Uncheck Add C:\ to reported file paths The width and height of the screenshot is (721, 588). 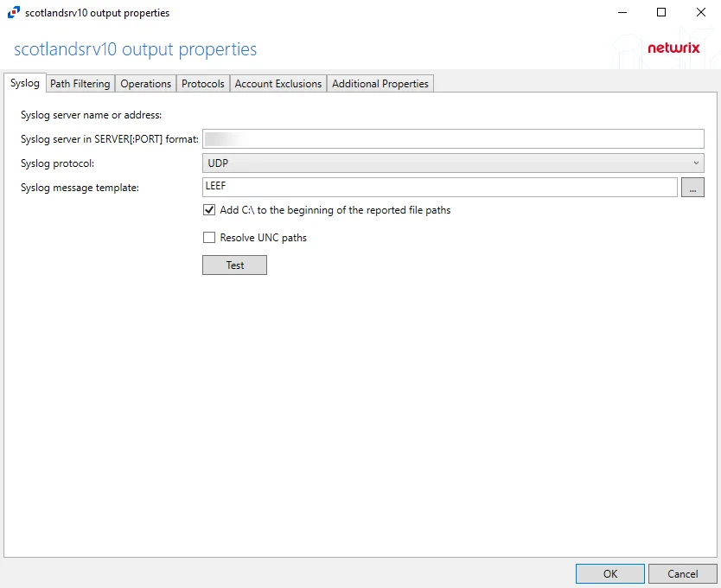[209, 210]
